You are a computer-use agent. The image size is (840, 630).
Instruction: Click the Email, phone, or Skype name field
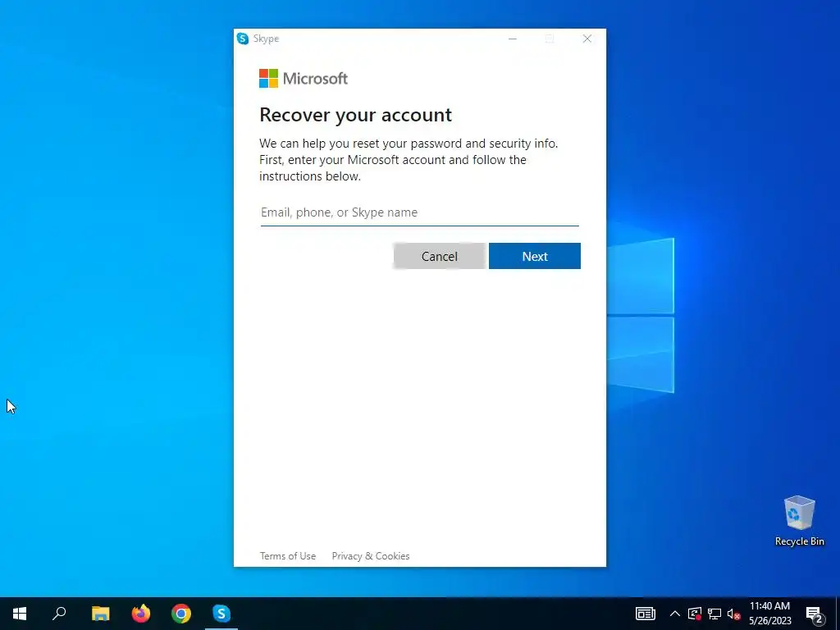[419, 212]
